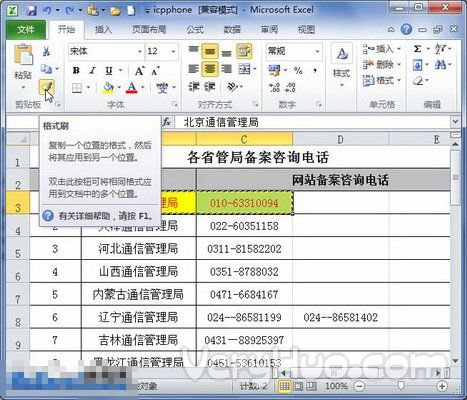Open font size dropdown 12
The width and height of the screenshot is (467, 400).
pos(173,51)
